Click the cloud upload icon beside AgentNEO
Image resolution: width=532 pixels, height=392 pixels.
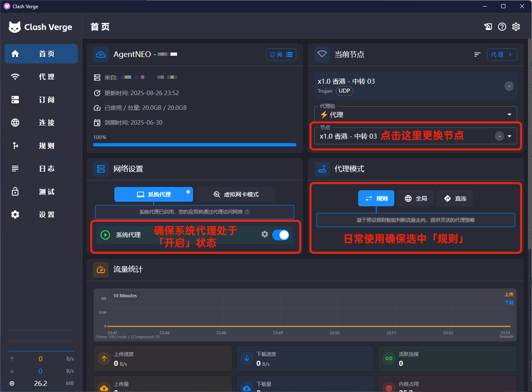point(101,55)
